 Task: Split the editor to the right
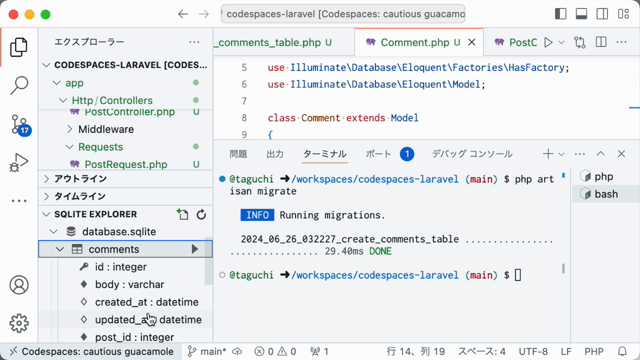(x=601, y=42)
